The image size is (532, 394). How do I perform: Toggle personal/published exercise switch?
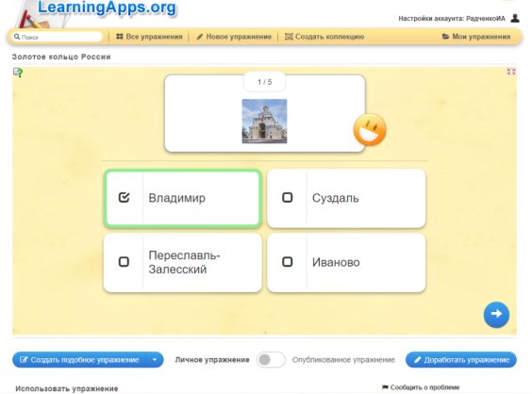tap(271, 360)
